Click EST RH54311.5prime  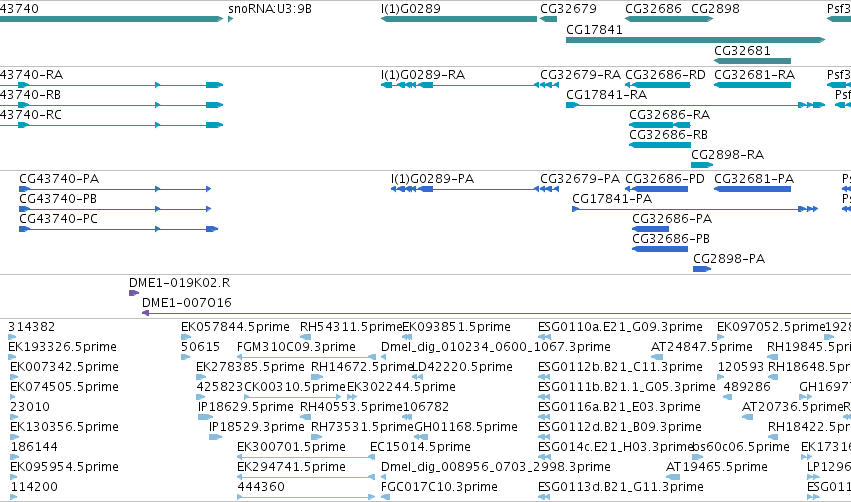coord(306,337)
